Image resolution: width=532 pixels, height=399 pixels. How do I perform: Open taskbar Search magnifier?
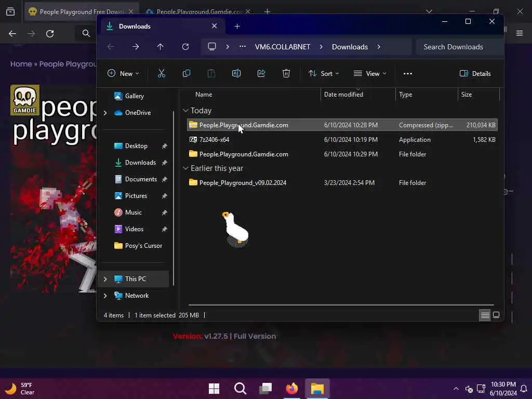[x=240, y=389]
